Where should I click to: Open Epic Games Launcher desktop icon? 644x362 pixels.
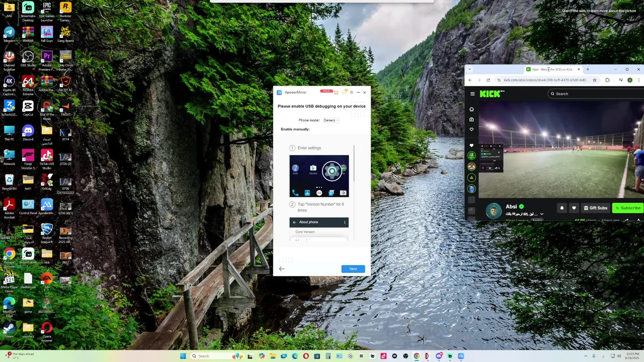47,12
